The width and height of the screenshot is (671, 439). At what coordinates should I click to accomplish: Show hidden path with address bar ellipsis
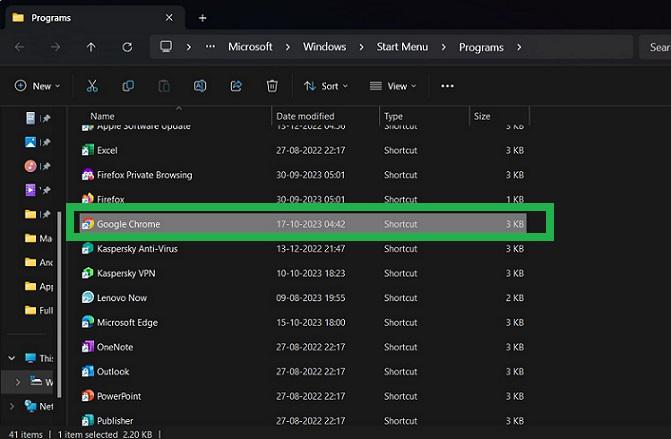point(210,46)
